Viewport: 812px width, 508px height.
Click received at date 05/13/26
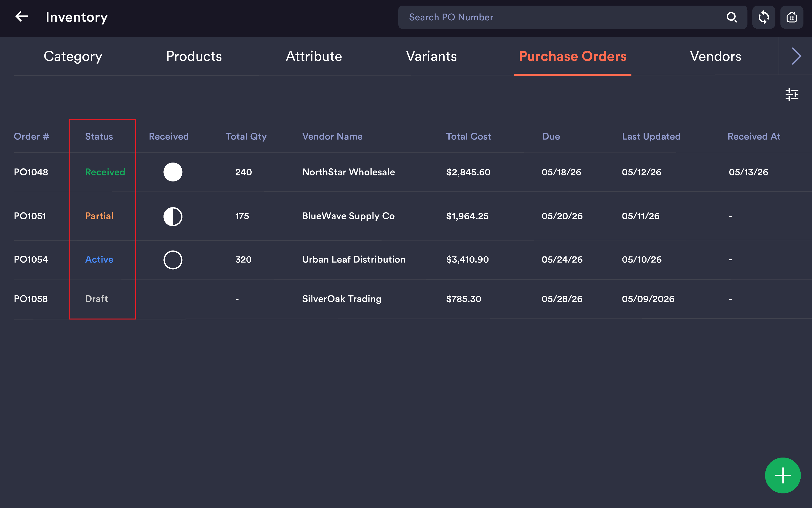tap(748, 172)
